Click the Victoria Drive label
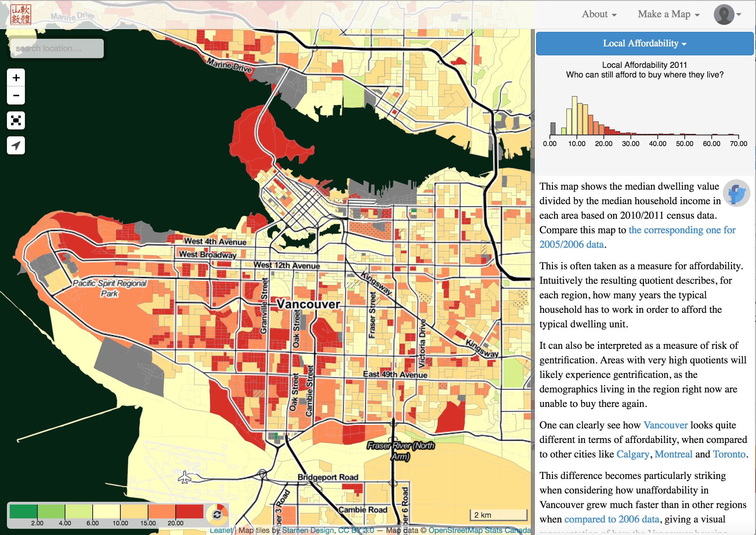 point(422,344)
